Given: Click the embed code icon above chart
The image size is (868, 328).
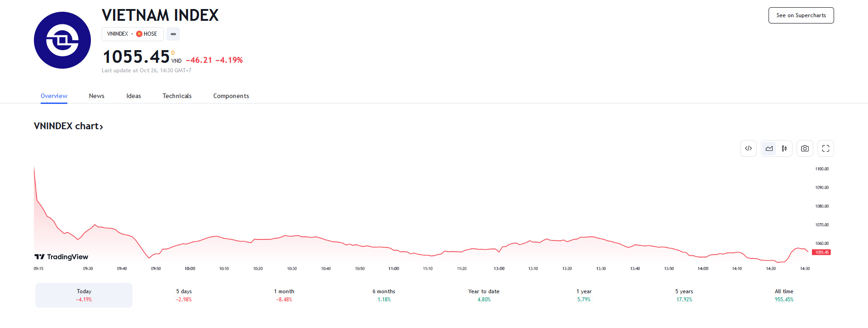Looking at the screenshot, I should (x=748, y=148).
